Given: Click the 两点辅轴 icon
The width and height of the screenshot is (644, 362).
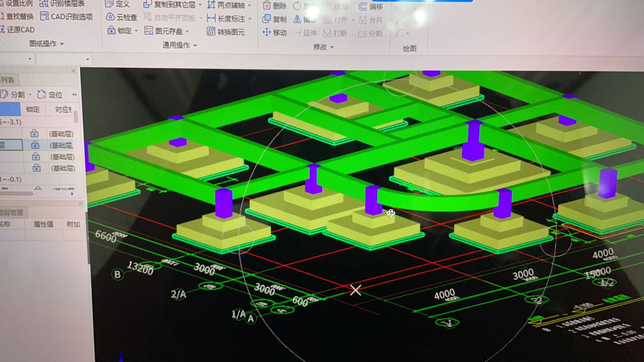Looking at the screenshot, I should [211, 5].
